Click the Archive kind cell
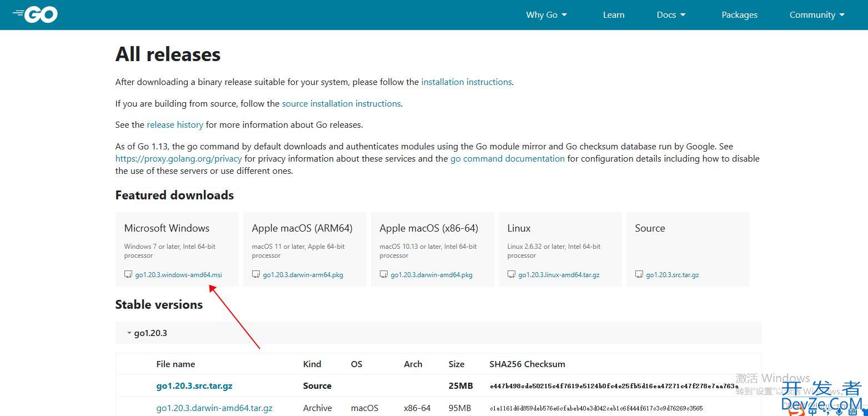 318,408
